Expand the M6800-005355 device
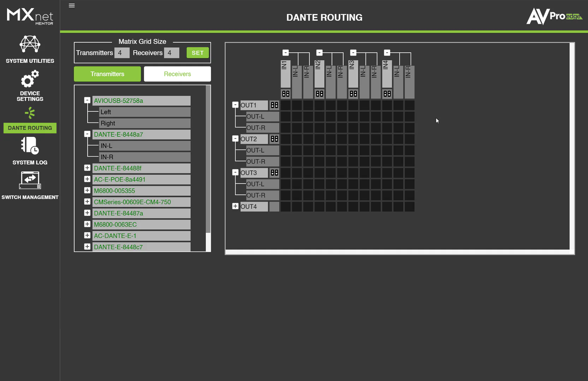Screen dimensions: 588x381 coord(87,190)
